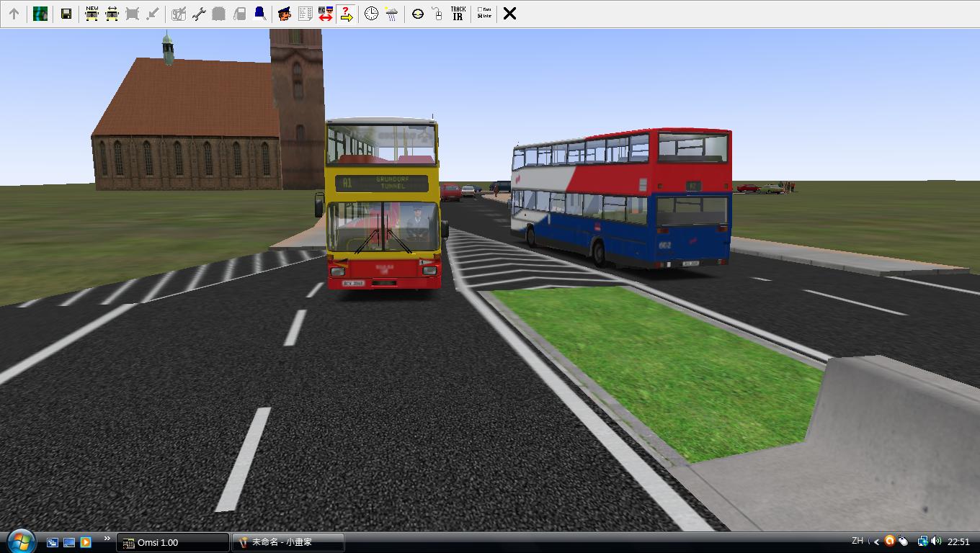Click the floppy disk save icon
The image size is (980, 553).
tap(66, 14)
